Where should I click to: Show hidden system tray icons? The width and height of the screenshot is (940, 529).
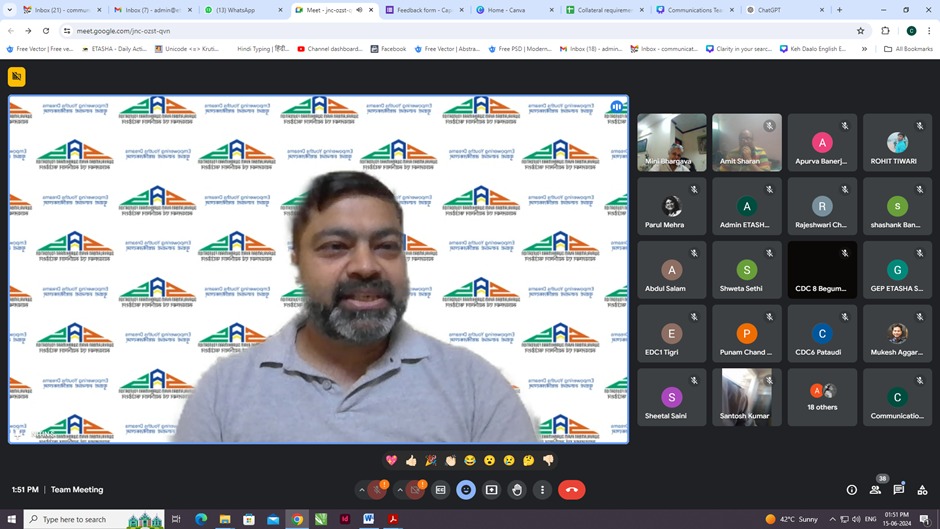click(832, 519)
